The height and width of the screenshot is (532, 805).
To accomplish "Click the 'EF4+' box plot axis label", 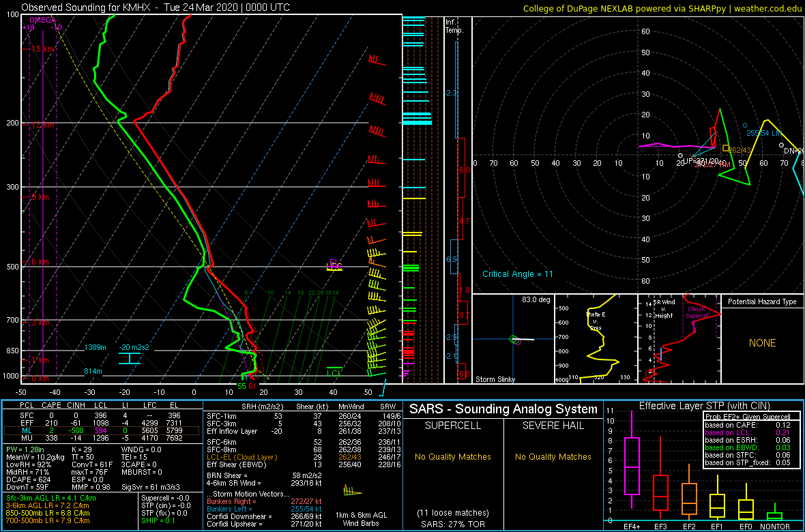I will 631,527.
